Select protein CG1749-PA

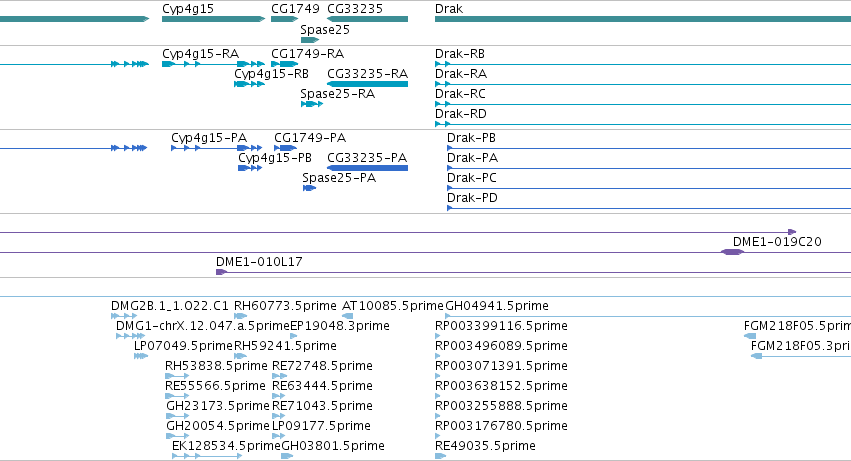click(x=285, y=148)
